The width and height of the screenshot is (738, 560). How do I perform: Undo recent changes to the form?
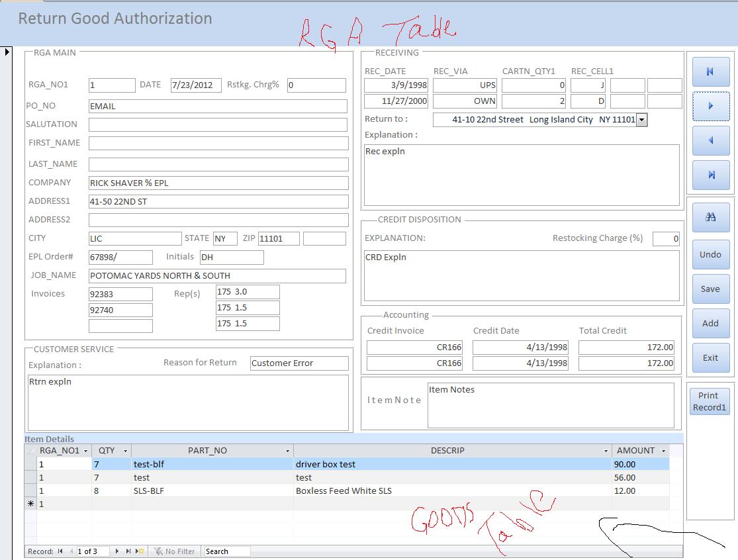[710, 254]
